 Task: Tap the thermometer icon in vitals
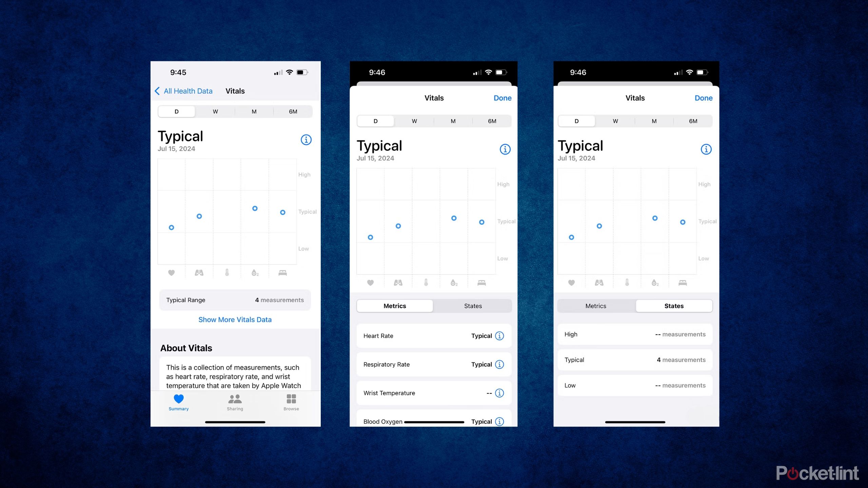[226, 273]
